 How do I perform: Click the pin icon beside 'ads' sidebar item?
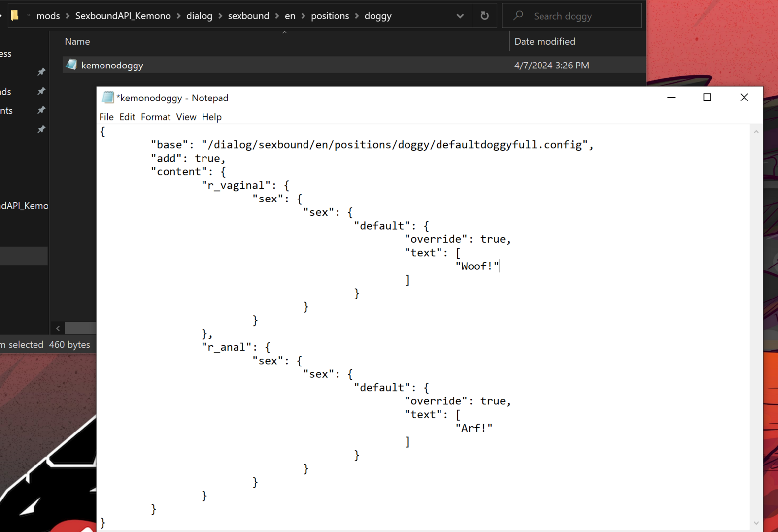[x=41, y=91]
